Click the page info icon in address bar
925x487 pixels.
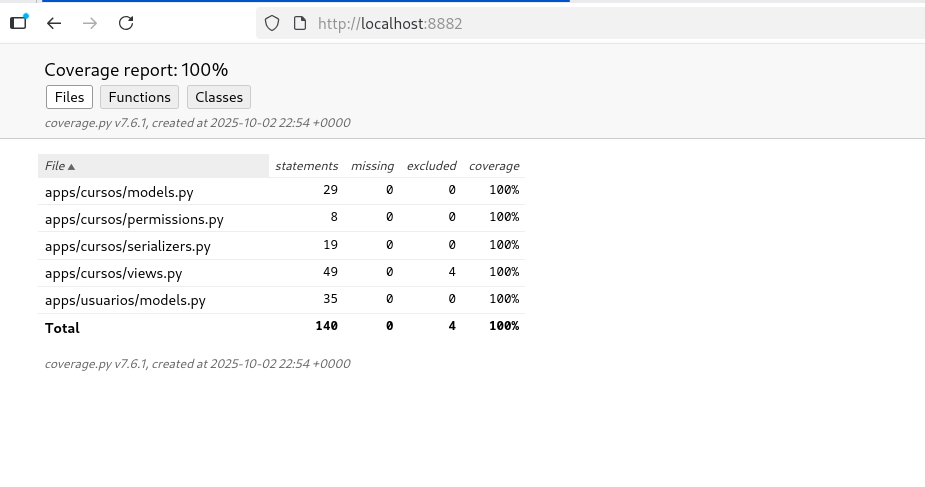click(299, 23)
